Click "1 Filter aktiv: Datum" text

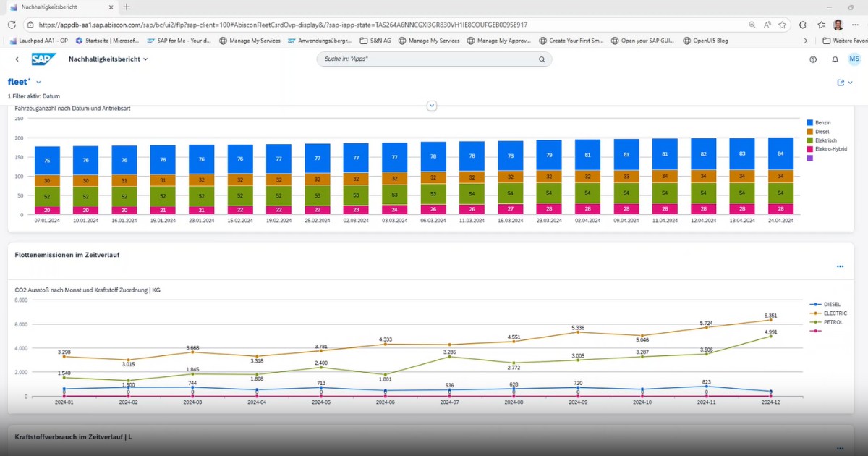click(34, 96)
